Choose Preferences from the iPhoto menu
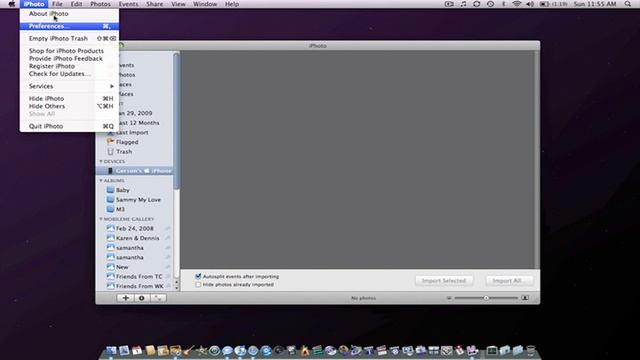Image resolution: width=640 pixels, height=360 pixels. coord(69,26)
